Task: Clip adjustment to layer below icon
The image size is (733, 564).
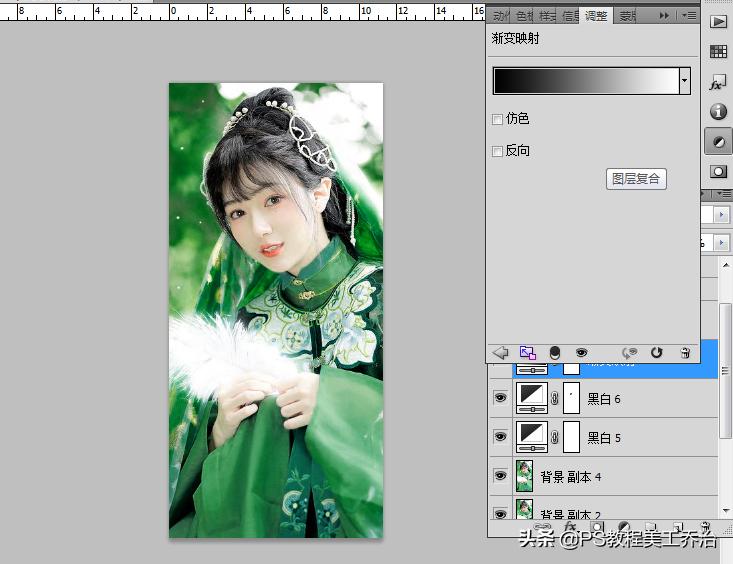Action: pos(555,353)
